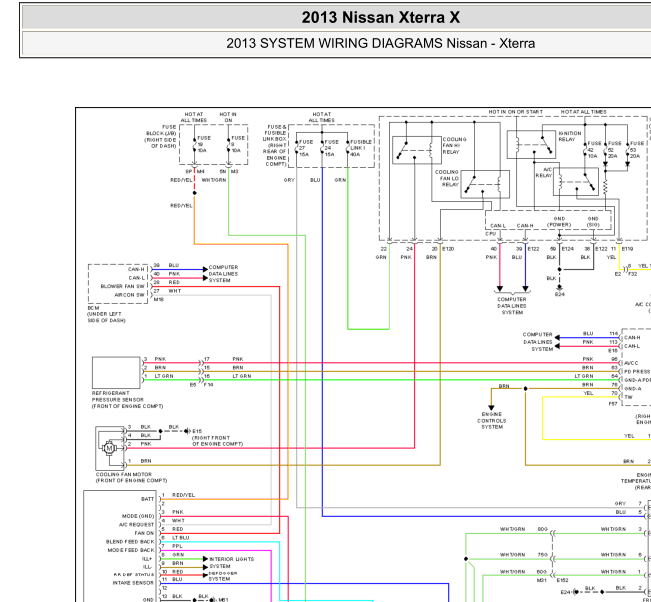Select the FUSE BLOCK (J/B) label
Screen dimensions: 651x602
click(162, 137)
